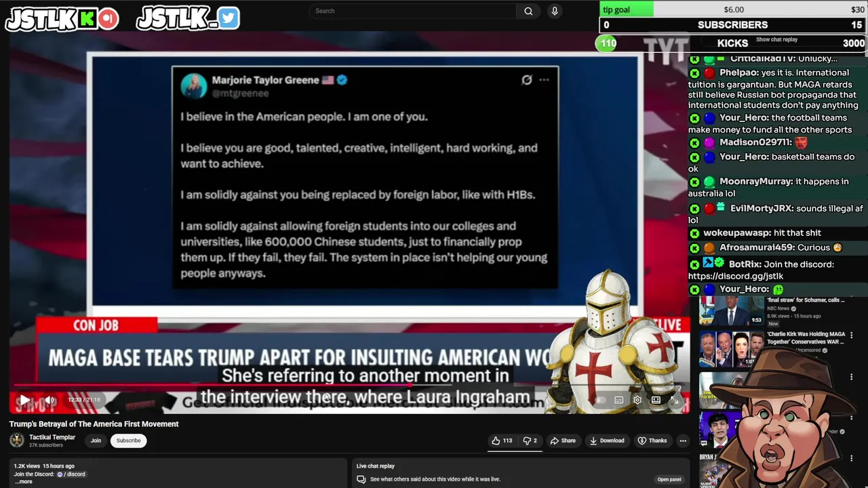868x488 pixels.
Task: Switch to theater mode view
Action: tap(656, 401)
